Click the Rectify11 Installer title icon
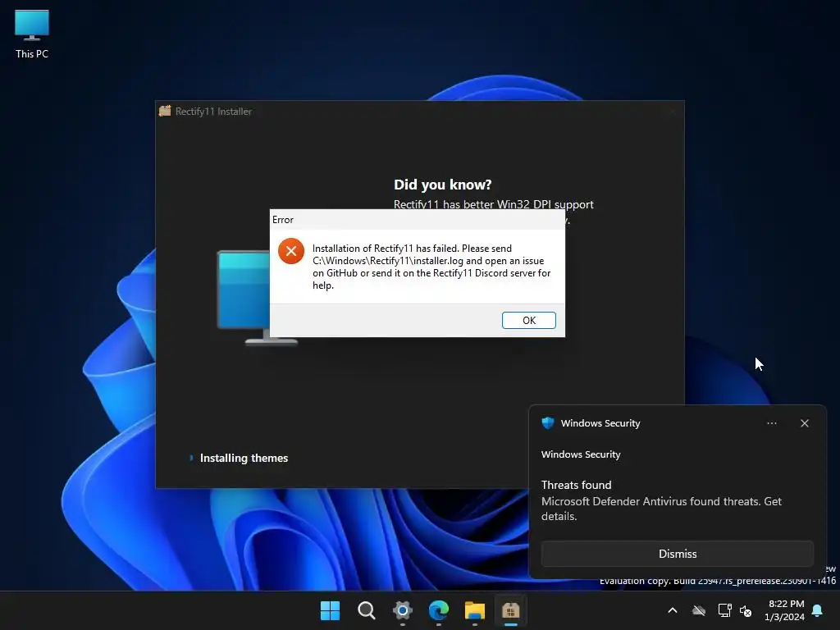 pyautogui.click(x=165, y=111)
